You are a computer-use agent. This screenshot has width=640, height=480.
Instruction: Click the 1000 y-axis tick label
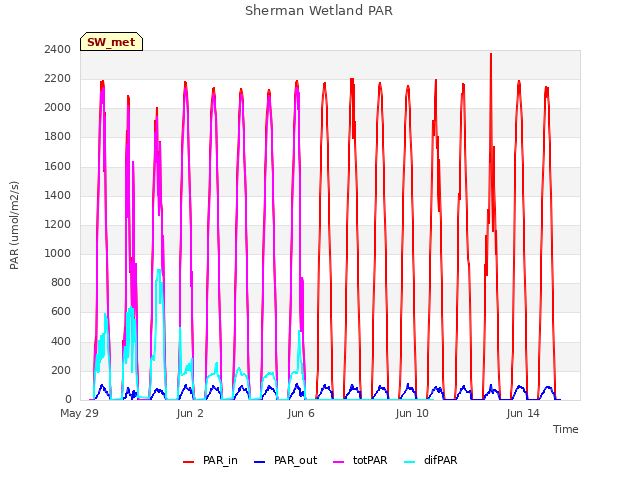58,253
